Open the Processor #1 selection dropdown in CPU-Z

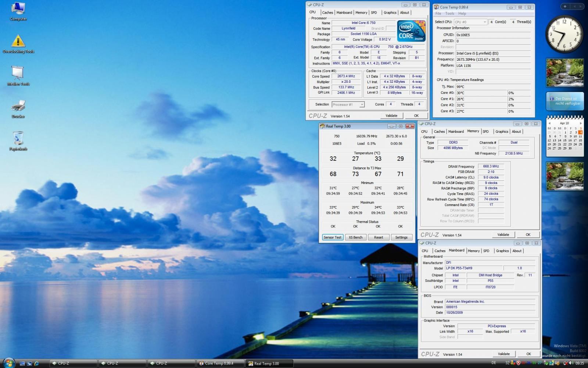pos(348,105)
